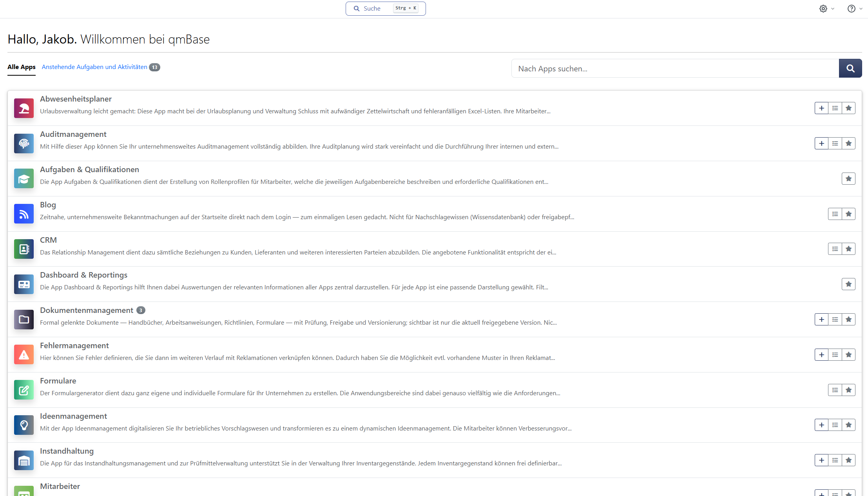Show list view for Formulare
Screen dimensions: 868x496
pyautogui.click(x=835, y=390)
